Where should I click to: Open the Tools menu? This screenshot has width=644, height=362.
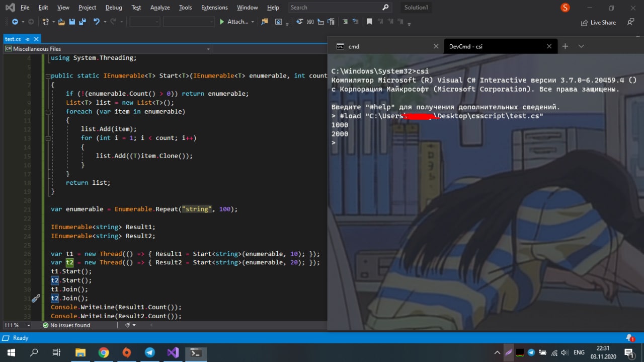coord(185,8)
